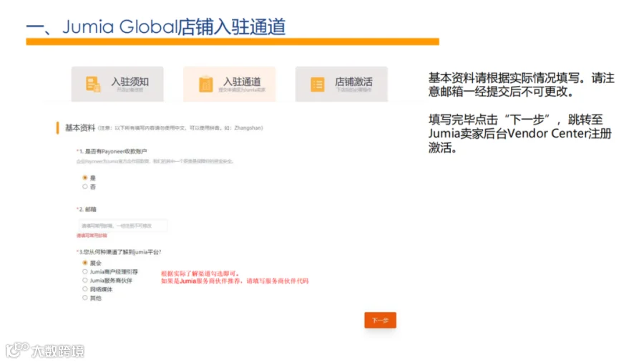The width and height of the screenshot is (644, 363).
Task: Click the document icon on 入驻须知
Action: [93, 84]
